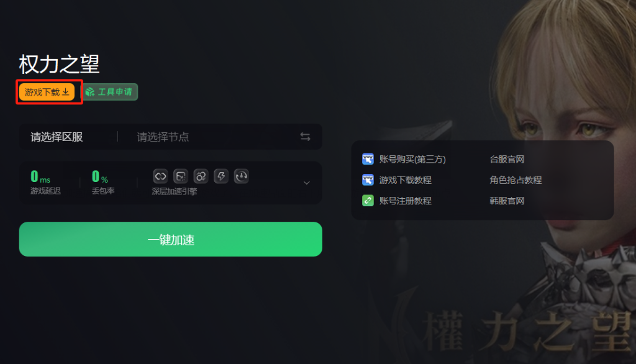Click the icon next to 账号购买(第三方)
The width and height of the screenshot is (636, 364).
pos(368,159)
